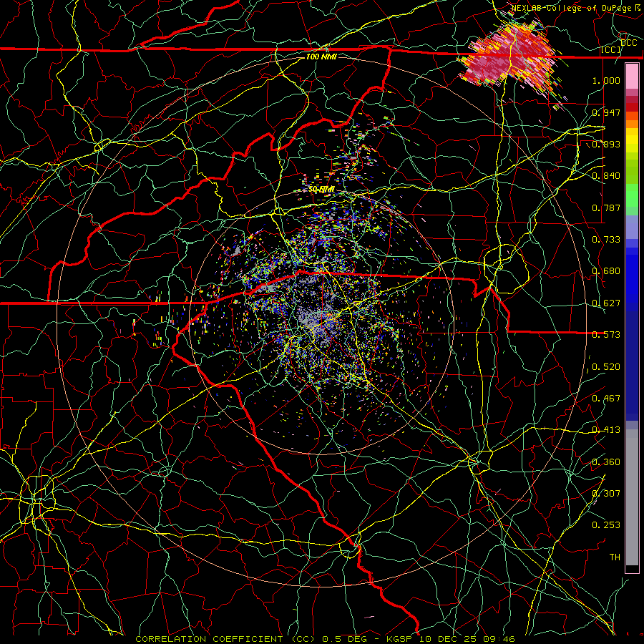
Task: Click the 0.413 color scale label
Action: coord(606,430)
